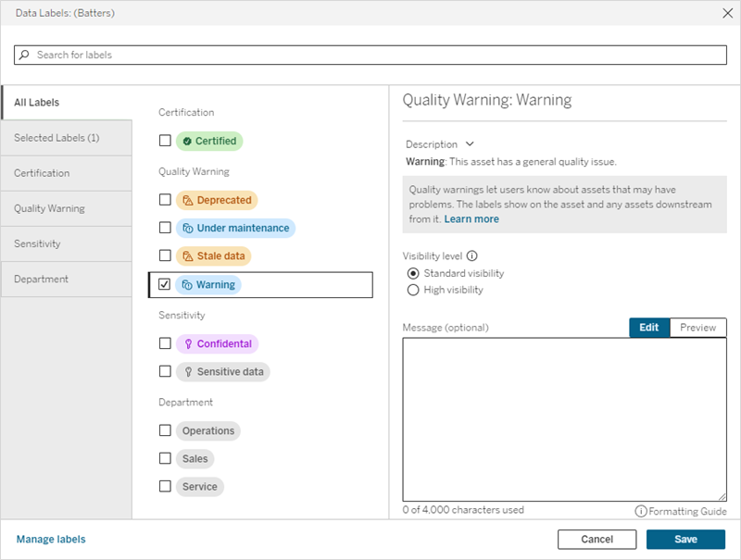
Task: Click the Formatting Guide info icon
Action: (x=640, y=511)
